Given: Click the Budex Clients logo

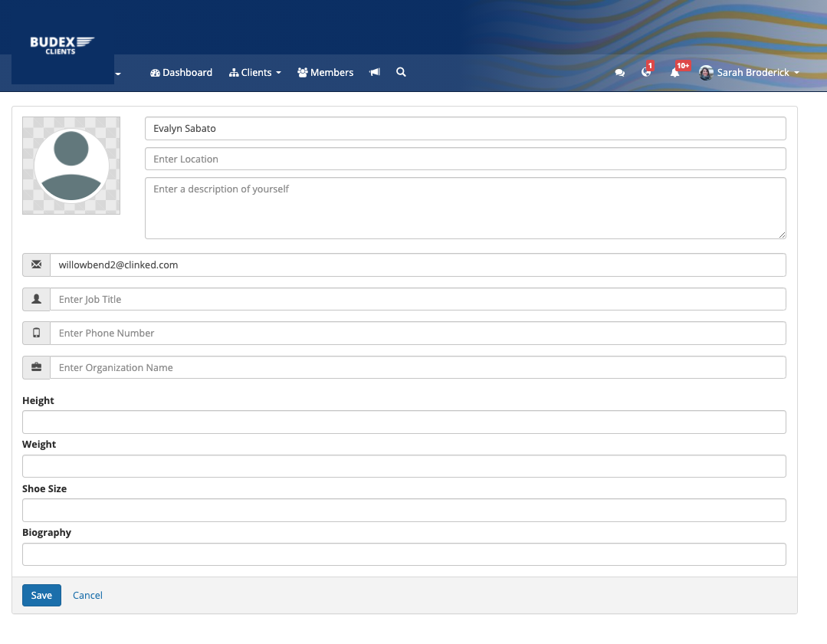Looking at the screenshot, I should 62,45.
